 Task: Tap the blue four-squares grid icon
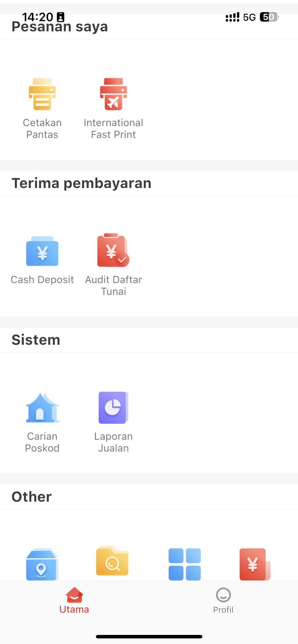[x=184, y=564]
